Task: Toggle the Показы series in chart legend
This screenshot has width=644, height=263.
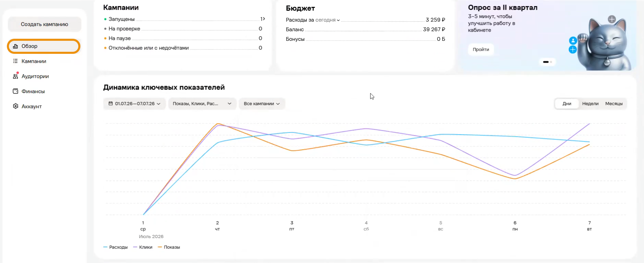Action: pos(169,247)
